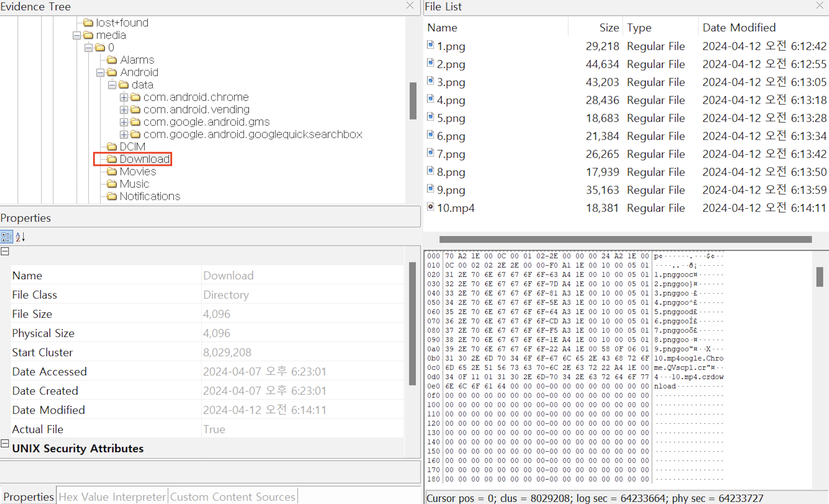Select the DCIM folder icon
The image size is (829, 504).
pyautogui.click(x=112, y=147)
